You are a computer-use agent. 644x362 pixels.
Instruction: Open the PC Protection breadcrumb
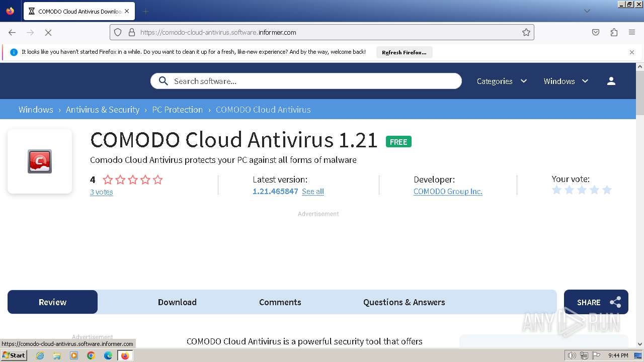[x=178, y=110]
